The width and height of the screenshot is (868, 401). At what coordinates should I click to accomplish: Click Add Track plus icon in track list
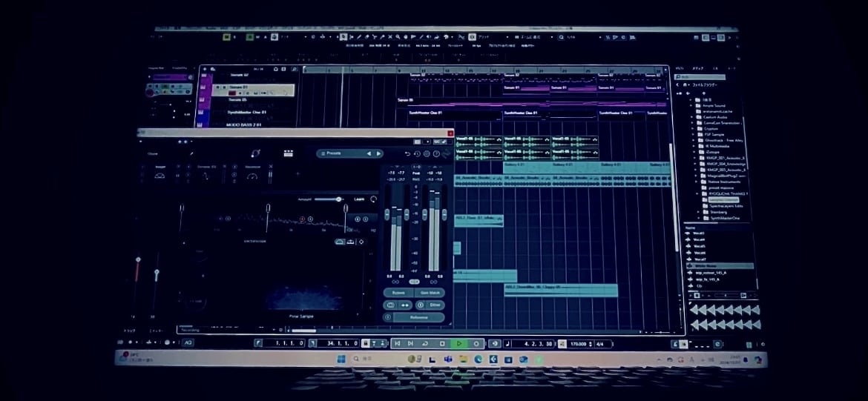click(x=205, y=69)
